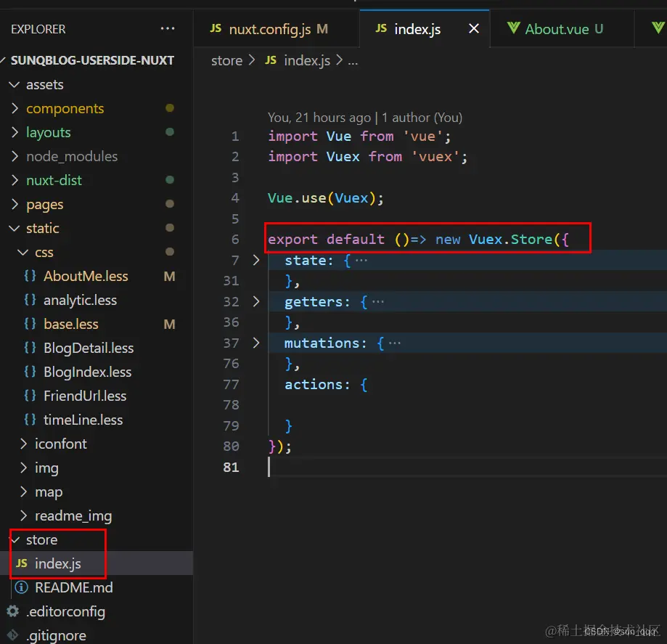Click 'Vue.use(Vuex);' on line 4
This screenshot has width=667, height=644.
(x=325, y=198)
